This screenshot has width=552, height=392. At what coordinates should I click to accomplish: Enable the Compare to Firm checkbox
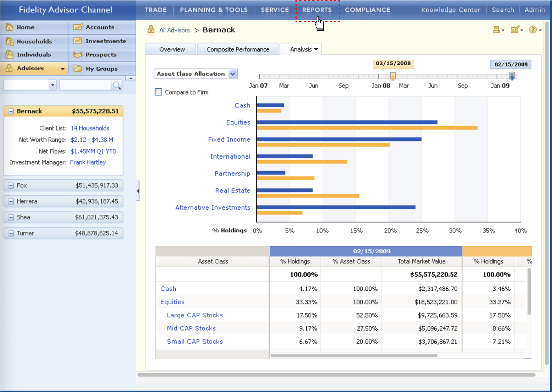coord(158,92)
